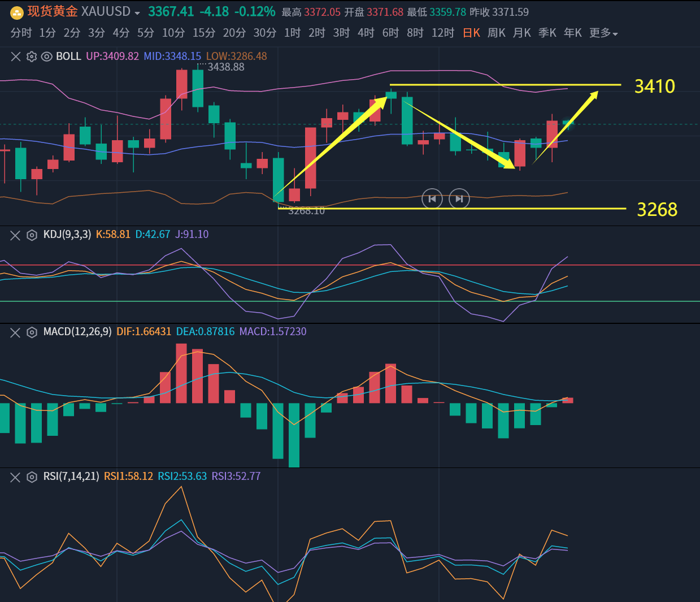700x602 pixels.
Task: Expand the XAUUSD symbol dropdown
Action: click(137, 13)
